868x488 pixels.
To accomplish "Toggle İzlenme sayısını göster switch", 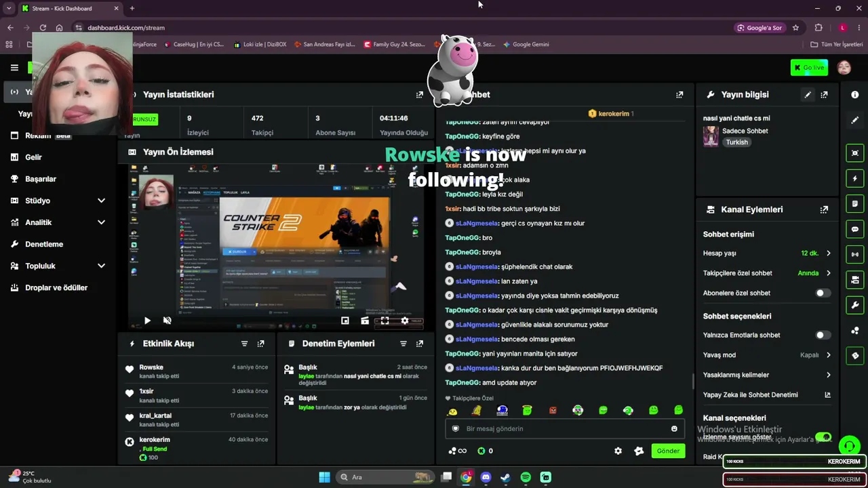I will click(823, 437).
